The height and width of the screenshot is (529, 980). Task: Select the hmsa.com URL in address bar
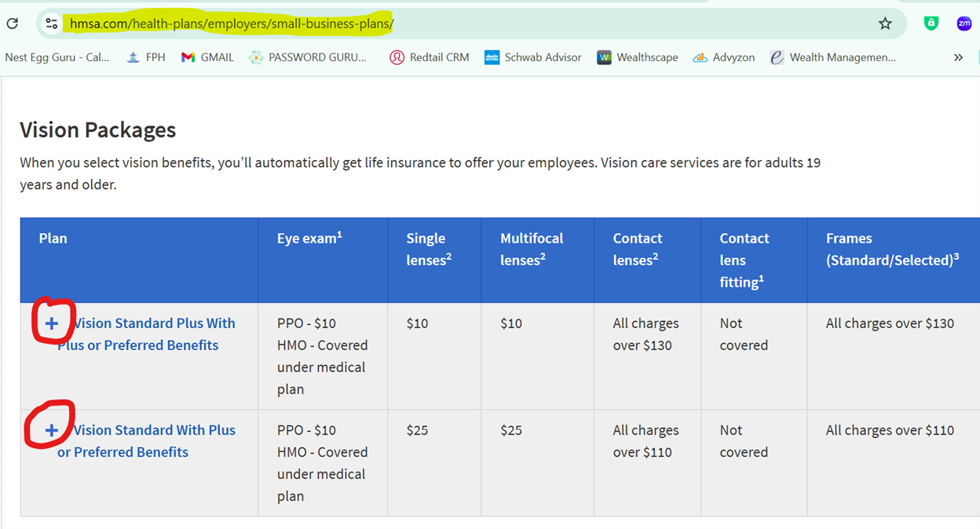click(x=232, y=24)
